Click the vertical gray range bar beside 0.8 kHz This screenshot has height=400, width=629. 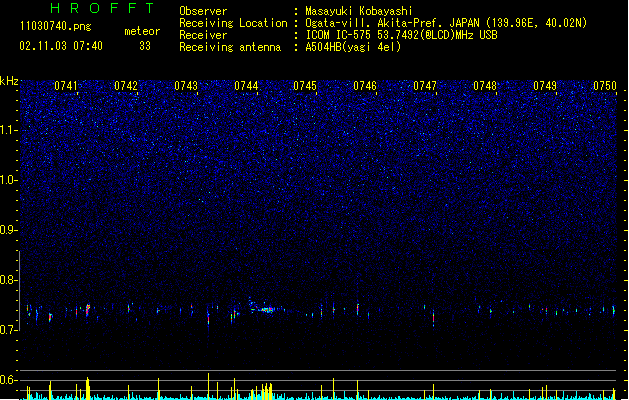(19, 291)
